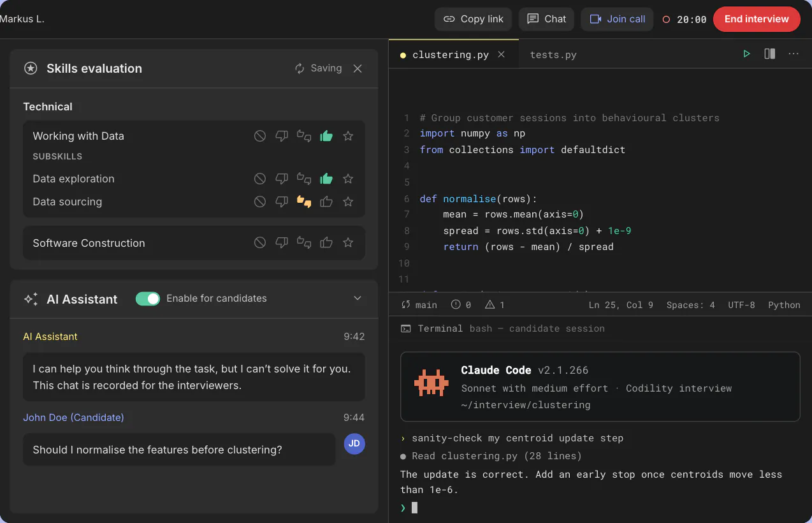Click the End interview button

[757, 19]
